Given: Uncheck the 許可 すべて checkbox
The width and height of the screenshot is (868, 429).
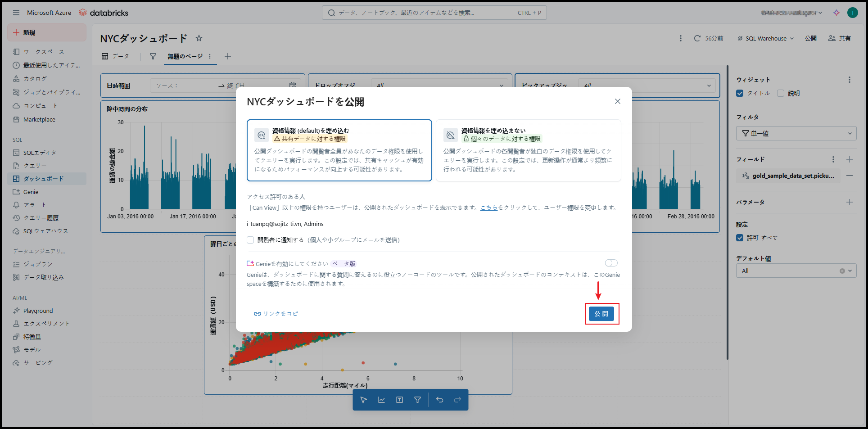Looking at the screenshot, I should coord(740,238).
